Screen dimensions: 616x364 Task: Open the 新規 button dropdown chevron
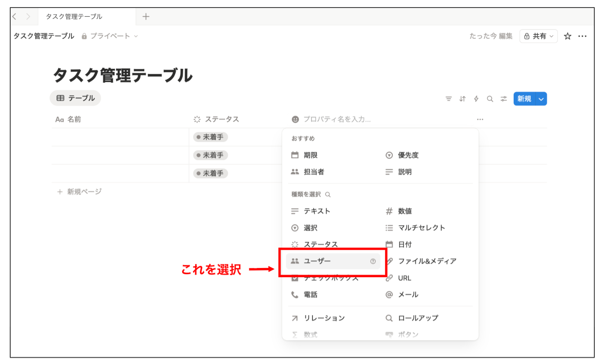click(541, 99)
